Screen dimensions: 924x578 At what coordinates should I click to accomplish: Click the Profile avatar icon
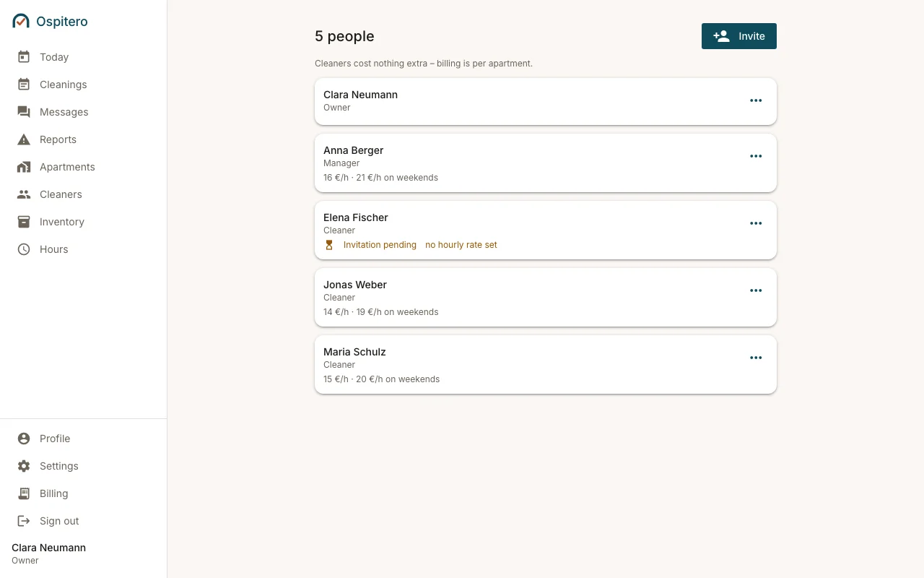pyautogui.click(x=24, y=439)
